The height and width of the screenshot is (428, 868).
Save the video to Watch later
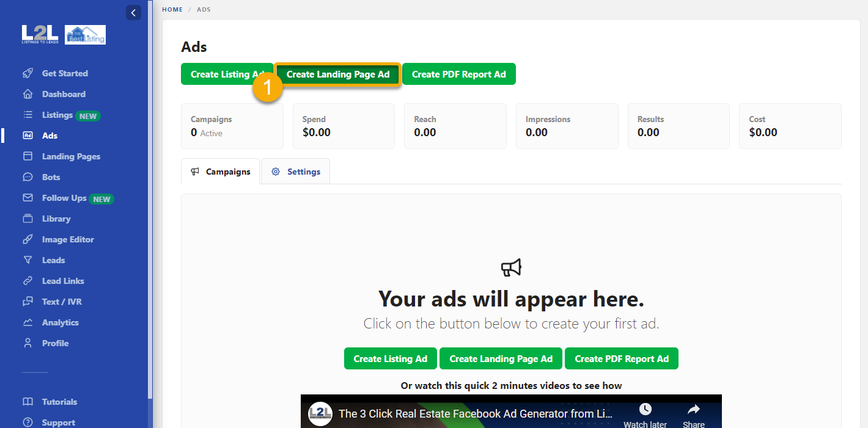pyautogui.click(x=645, y=413)
